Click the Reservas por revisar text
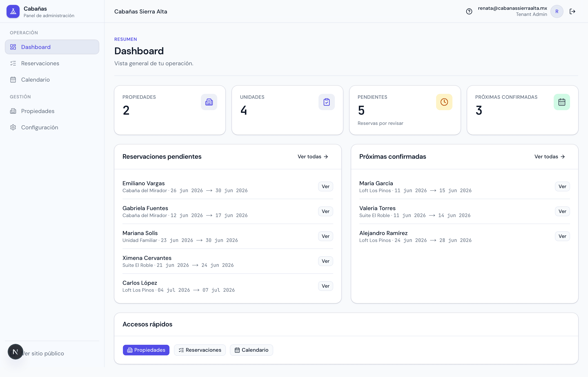 [x=380, y=123]
